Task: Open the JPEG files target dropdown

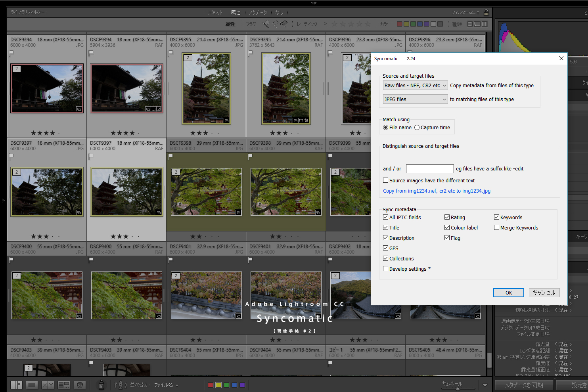Action: [x=415, y=99]
